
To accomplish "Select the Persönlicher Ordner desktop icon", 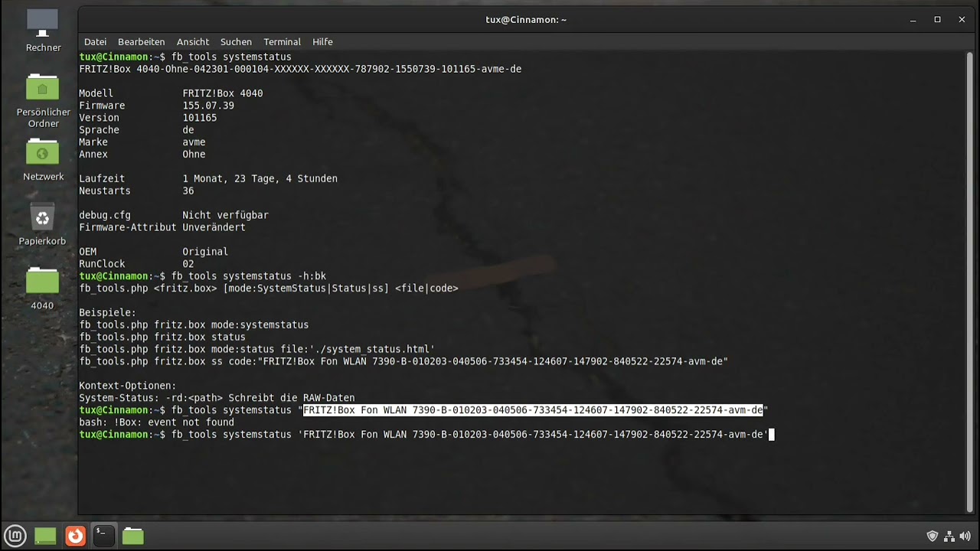I will 43,101.
